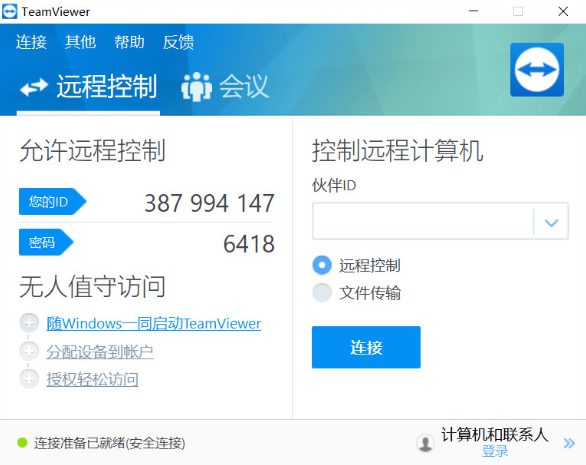Click the 登录 link
Viewport: 586px width, 465px height.
[x=495, y=451]
